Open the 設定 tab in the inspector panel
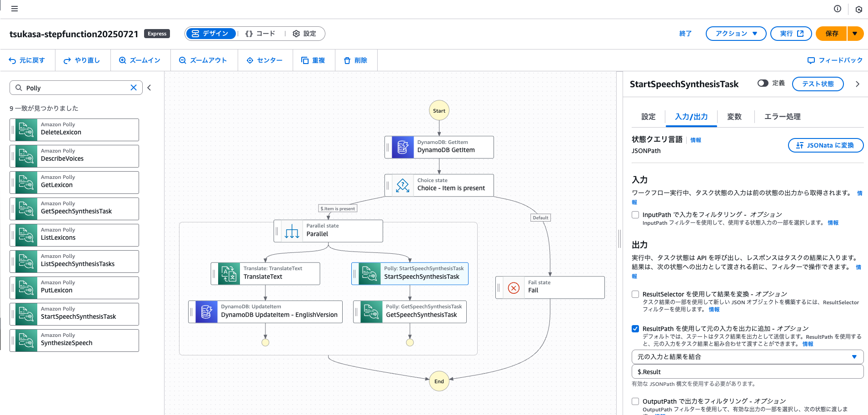The height and width of the screenshot is (415, 868). pyautogui.click(x=649, y=117)
